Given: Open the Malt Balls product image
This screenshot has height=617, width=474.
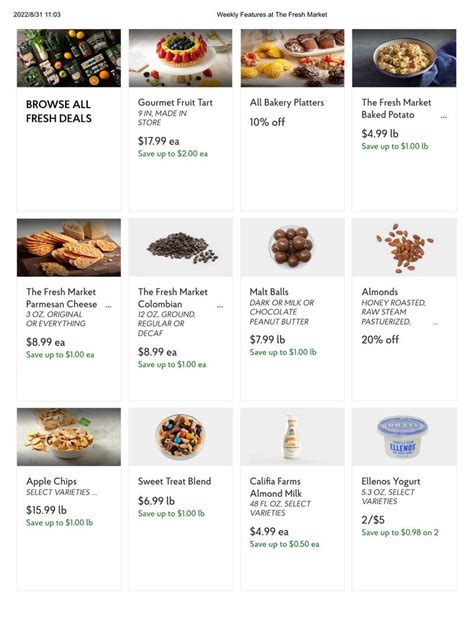Looking at the screenshot, I should coord(292,248).
